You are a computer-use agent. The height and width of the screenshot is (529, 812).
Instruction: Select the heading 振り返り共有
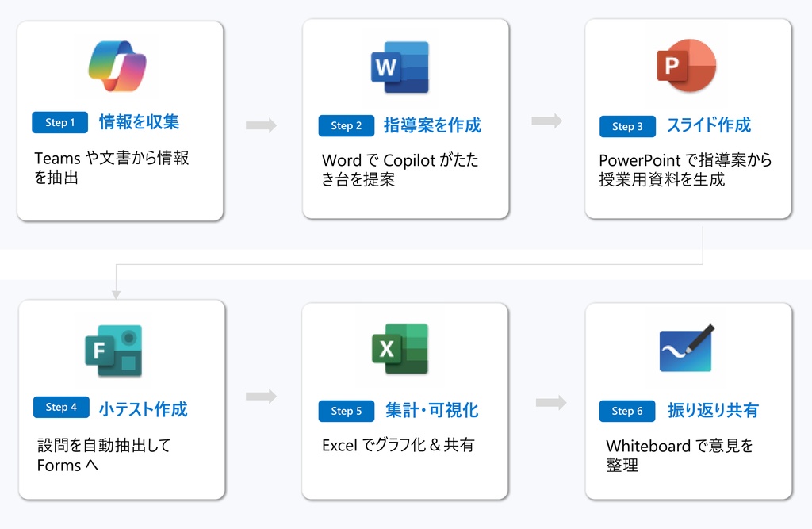tap(713, 410)
